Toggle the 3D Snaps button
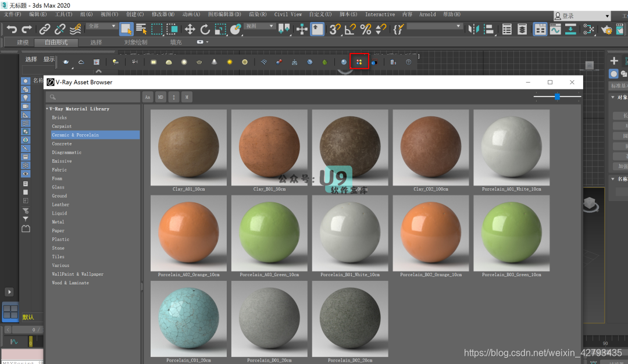The image size is (628, 364). 335,29
